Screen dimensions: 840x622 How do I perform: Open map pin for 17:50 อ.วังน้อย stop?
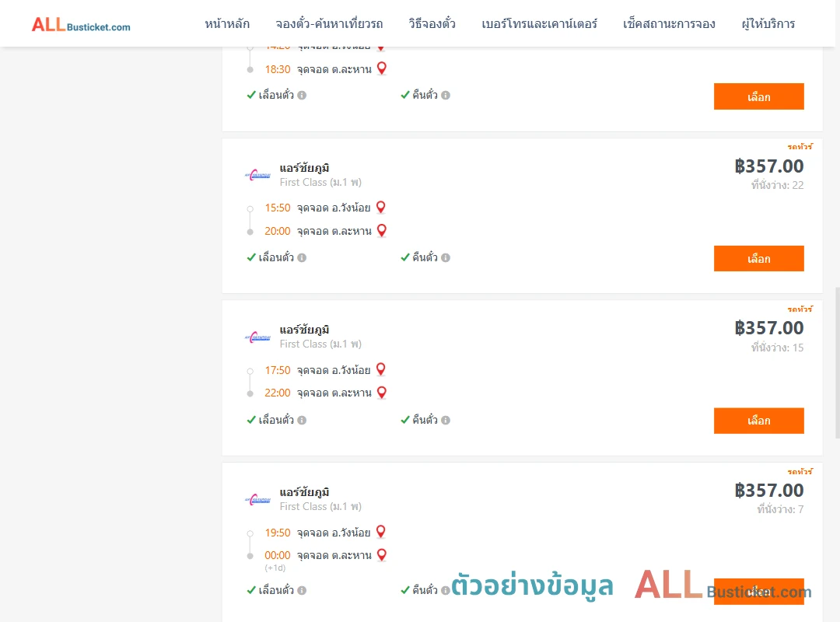tap(381, 369)
